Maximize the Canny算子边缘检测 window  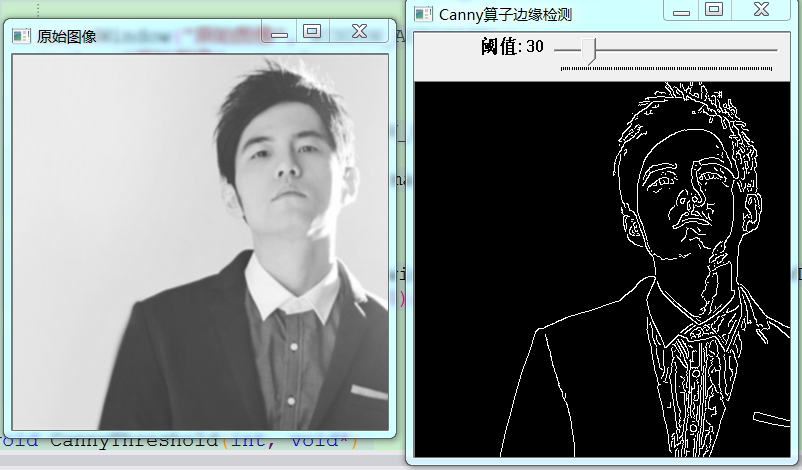coord(714,10)
